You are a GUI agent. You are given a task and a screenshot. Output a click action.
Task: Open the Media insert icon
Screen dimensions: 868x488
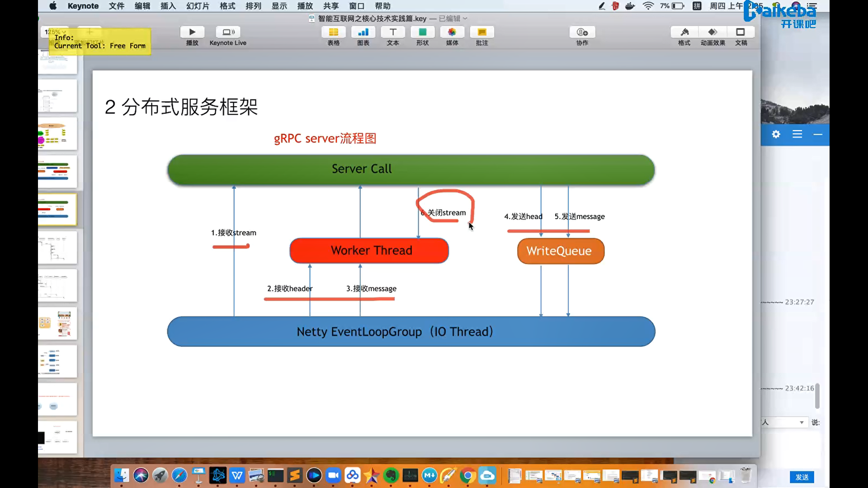pos(452,32)
